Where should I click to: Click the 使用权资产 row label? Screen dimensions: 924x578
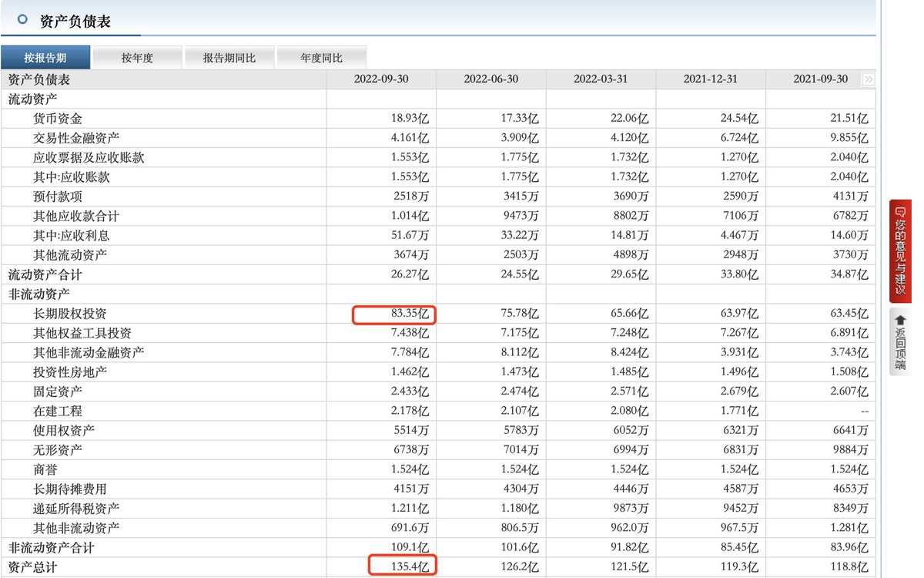tap(64, 431)
